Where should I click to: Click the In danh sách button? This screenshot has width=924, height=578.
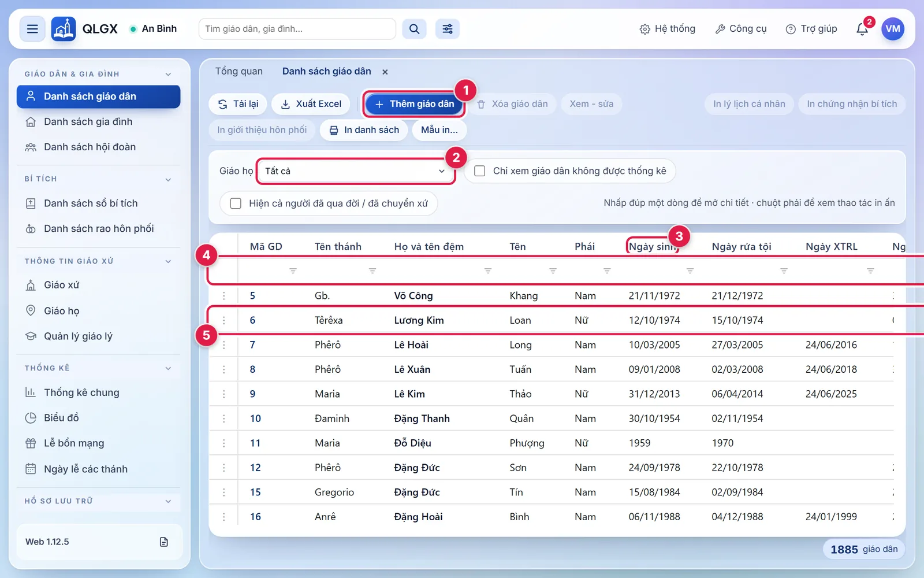pos(364,130)
